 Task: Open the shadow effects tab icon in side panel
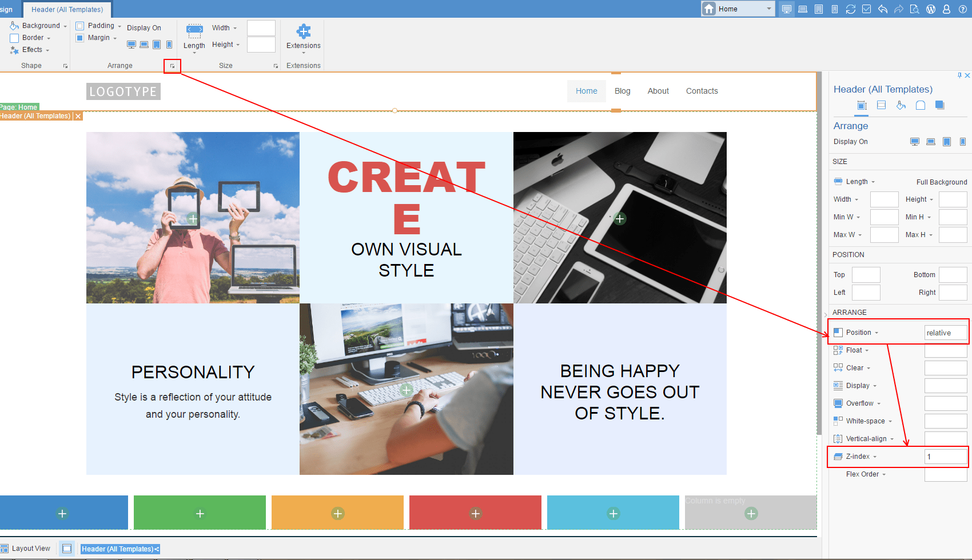pos(940,105)
